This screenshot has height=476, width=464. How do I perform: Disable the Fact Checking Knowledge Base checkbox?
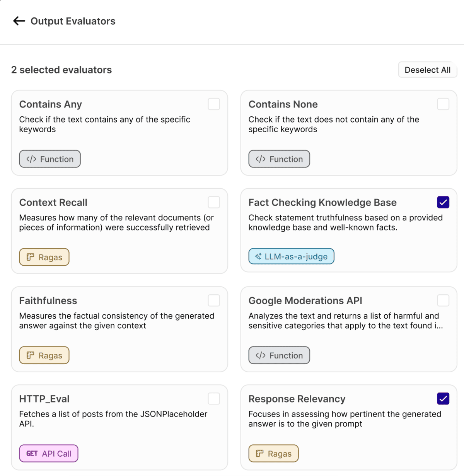pyautogui.click(x=443, y=202)
